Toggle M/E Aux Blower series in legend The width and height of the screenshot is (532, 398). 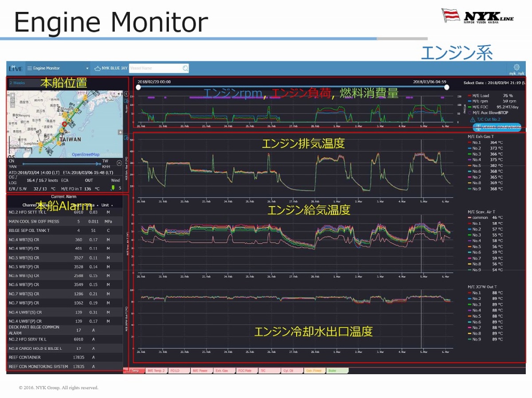coord(485,113)
